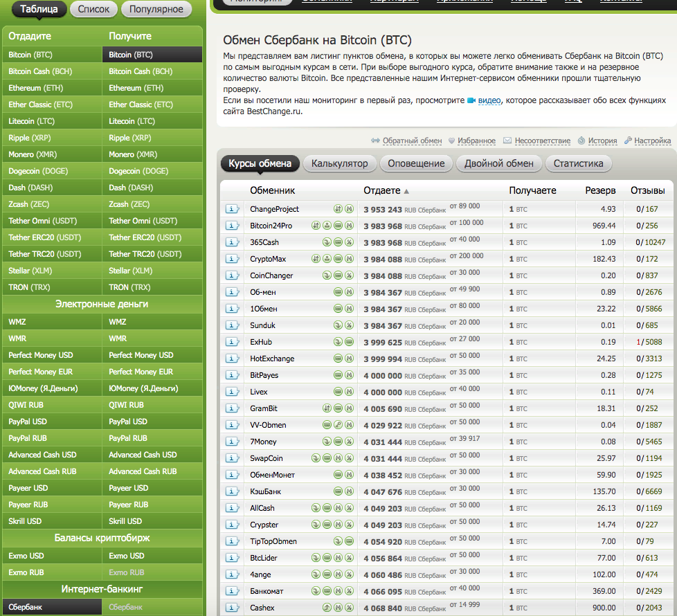
Task: Click the info icon beside КэшБанк
Action: point(232,491)
